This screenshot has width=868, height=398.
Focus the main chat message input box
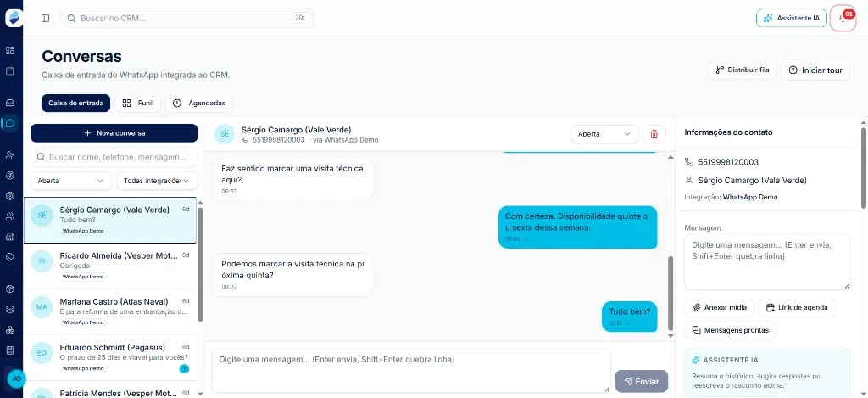[x=411, y=370]
